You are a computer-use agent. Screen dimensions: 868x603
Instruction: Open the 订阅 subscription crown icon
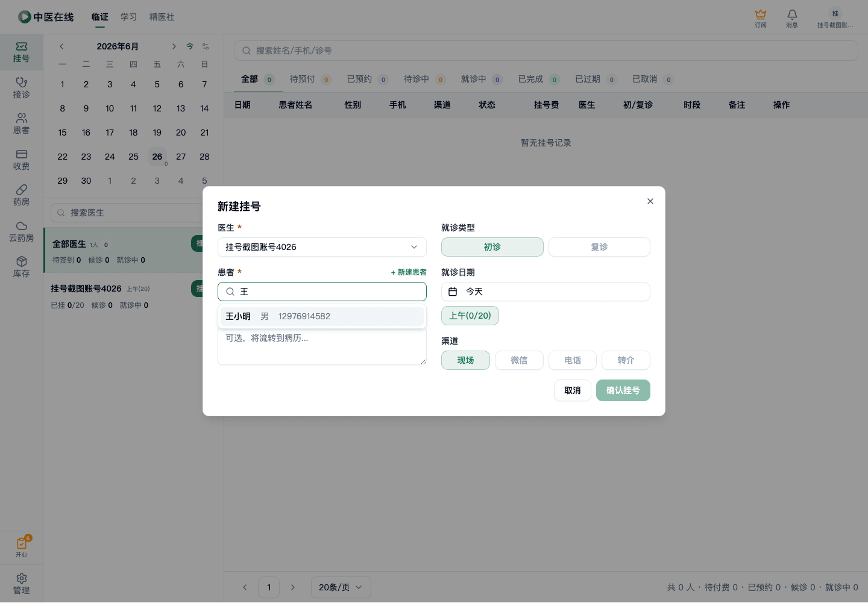761,18
